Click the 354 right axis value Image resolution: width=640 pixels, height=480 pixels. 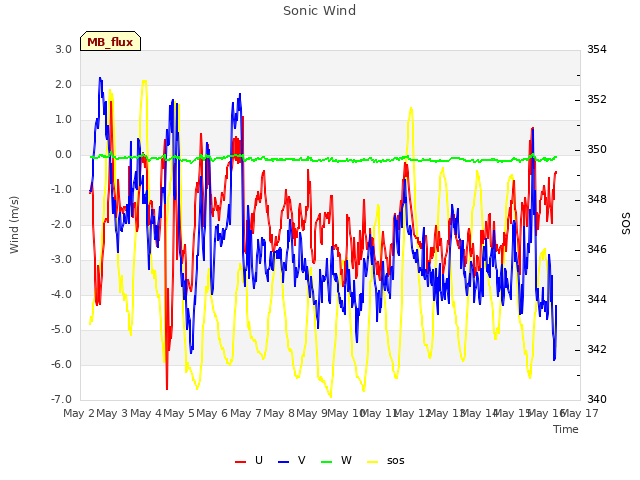(597, 49)
